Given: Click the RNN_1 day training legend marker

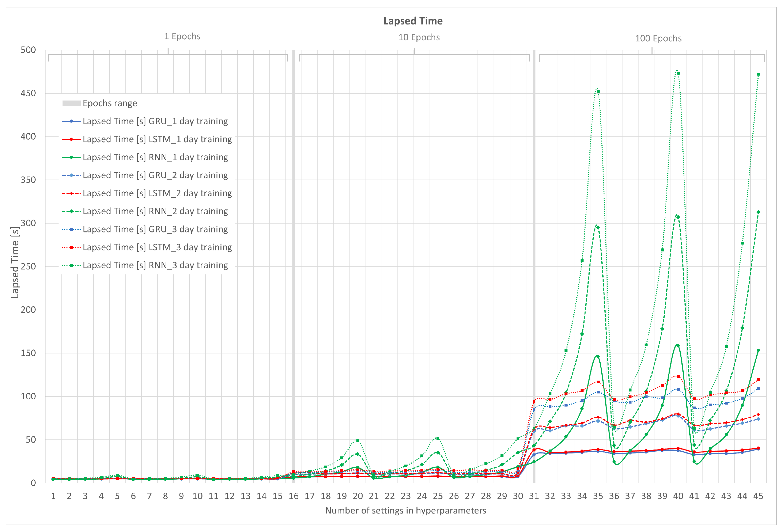Looking at the screenshot, I should coord(71,157).
